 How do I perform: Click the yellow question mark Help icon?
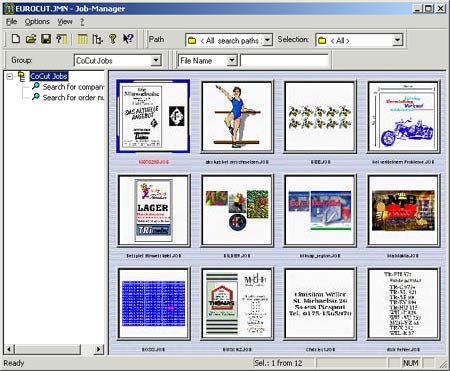(113, 39)
